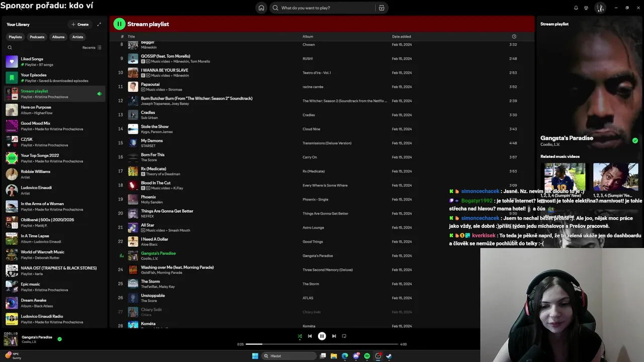This screenshot has width=644, height=362.
Task: Open the CZ/SK playlist
Action: pyautogui.click(x=54, y=142)
